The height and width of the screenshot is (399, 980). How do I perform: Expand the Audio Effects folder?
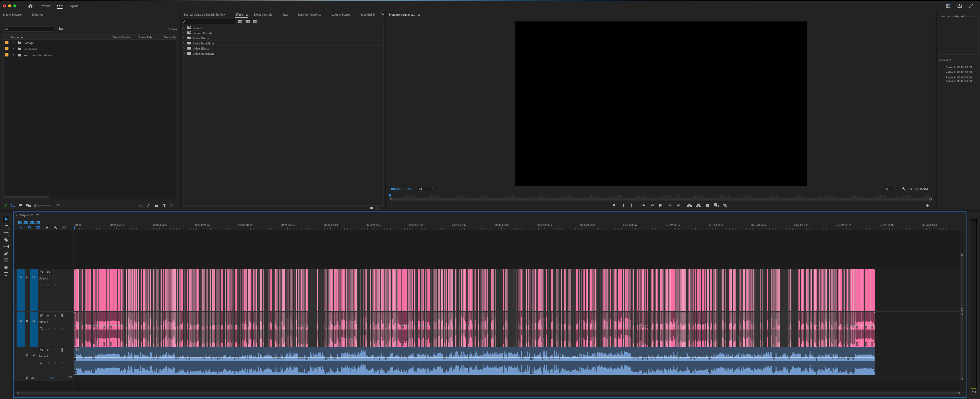(185, 38)
